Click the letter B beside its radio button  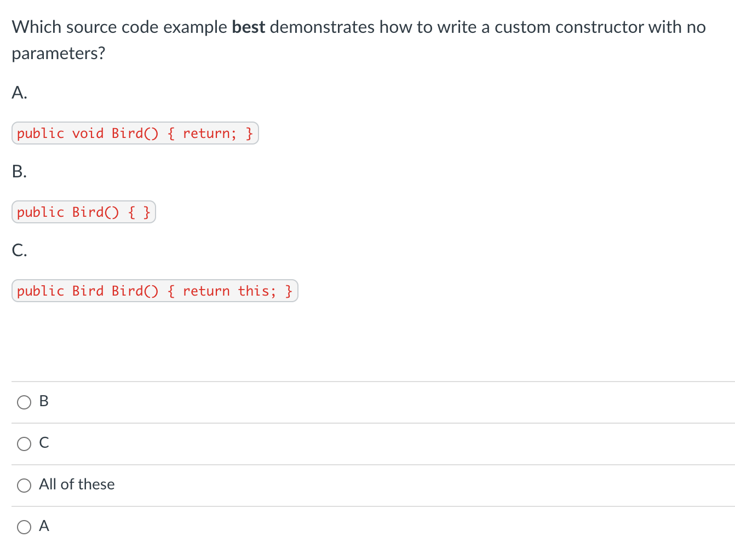[x=44, y=401]
